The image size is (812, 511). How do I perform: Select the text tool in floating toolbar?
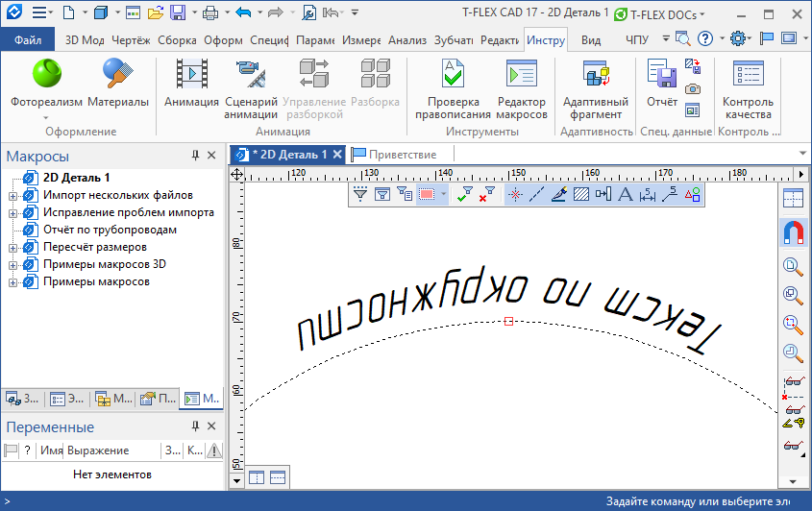625,194
